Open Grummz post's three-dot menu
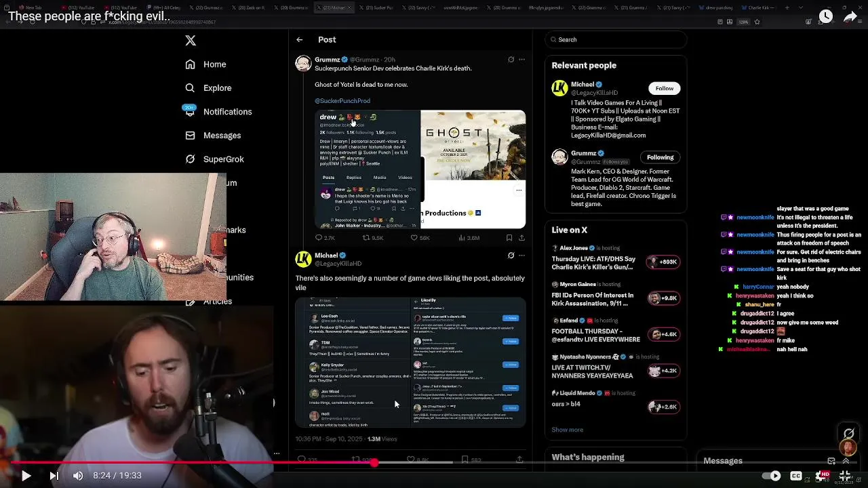 (521, 60)
